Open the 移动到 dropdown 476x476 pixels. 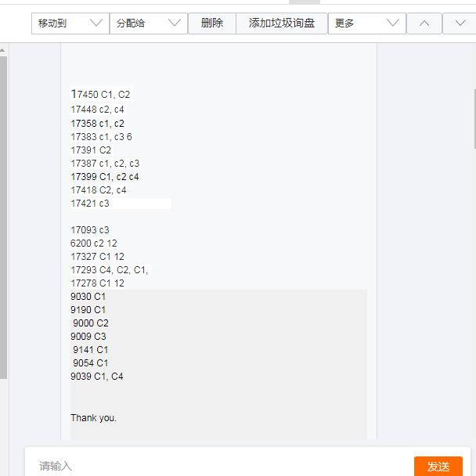[70, 23]
